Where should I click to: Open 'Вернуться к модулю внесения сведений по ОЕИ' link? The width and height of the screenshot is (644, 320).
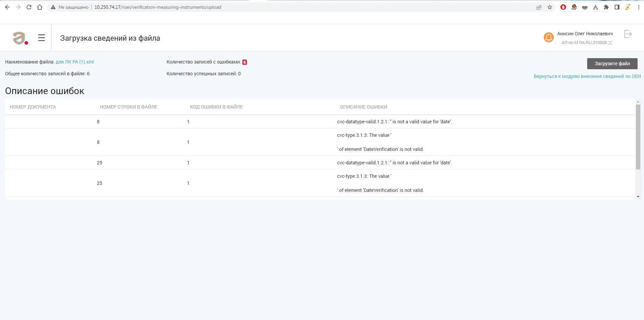pos(587,76)
